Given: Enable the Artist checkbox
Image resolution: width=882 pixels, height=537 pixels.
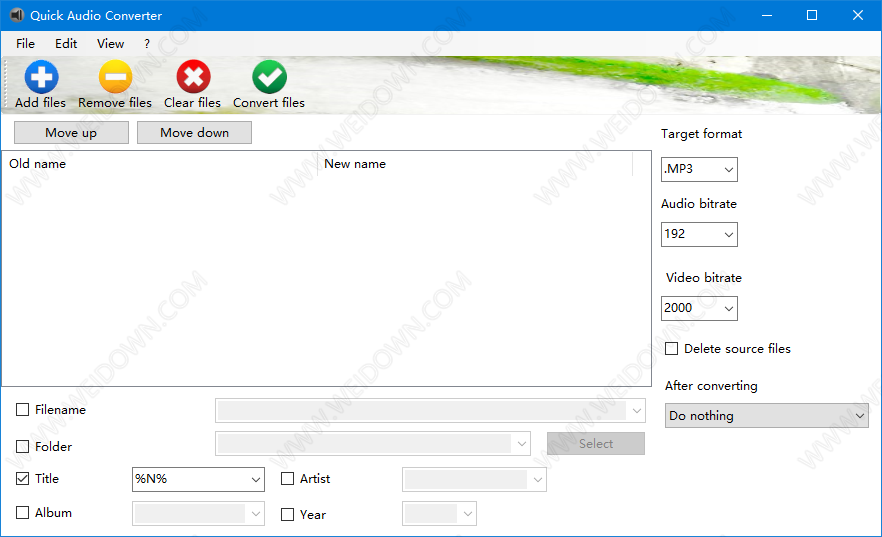Looking at the screenshot, I should pos(287,479).
